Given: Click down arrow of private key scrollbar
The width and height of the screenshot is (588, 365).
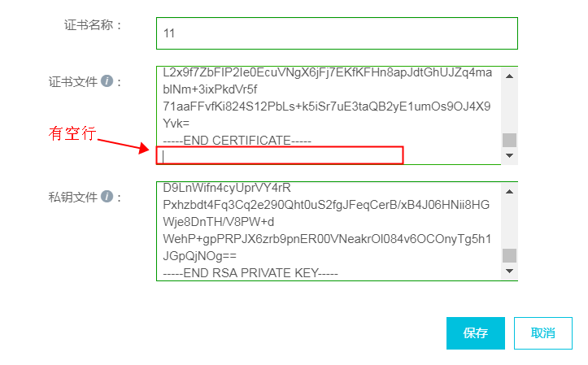Looking at the screenshot, I should 509,271.
